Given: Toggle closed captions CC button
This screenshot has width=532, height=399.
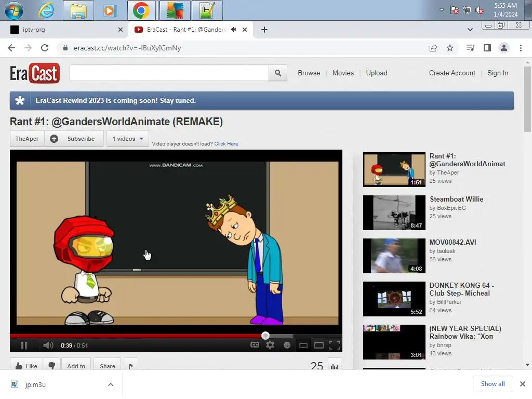Looking at the screenshot, I should point(255,345).
